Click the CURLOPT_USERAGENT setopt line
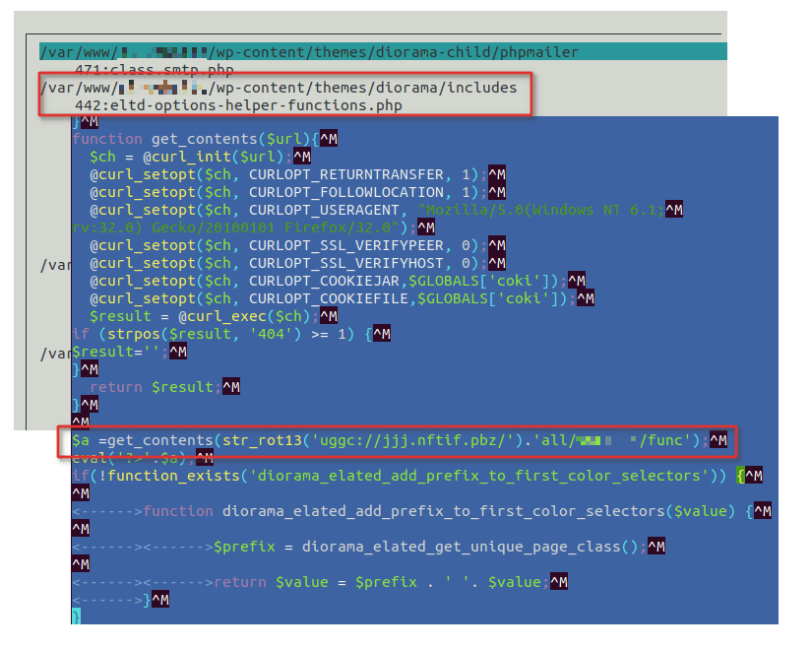 (386, 210)
